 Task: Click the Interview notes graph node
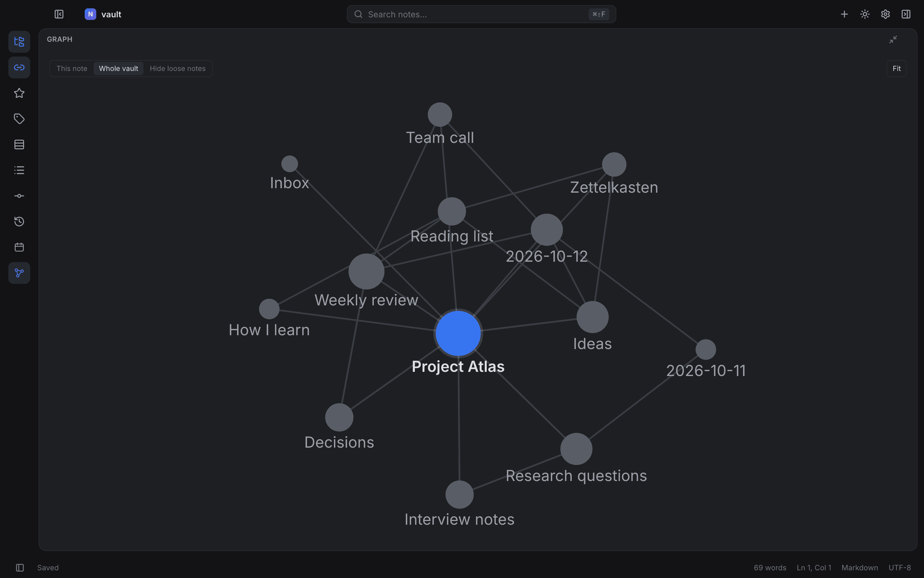coord(459,495)
